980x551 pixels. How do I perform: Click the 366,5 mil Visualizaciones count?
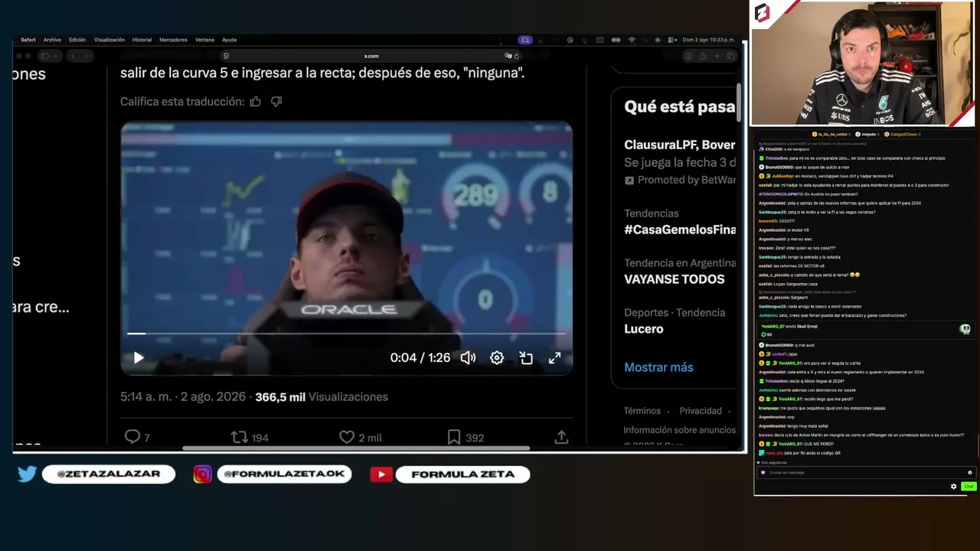point(322,396)
